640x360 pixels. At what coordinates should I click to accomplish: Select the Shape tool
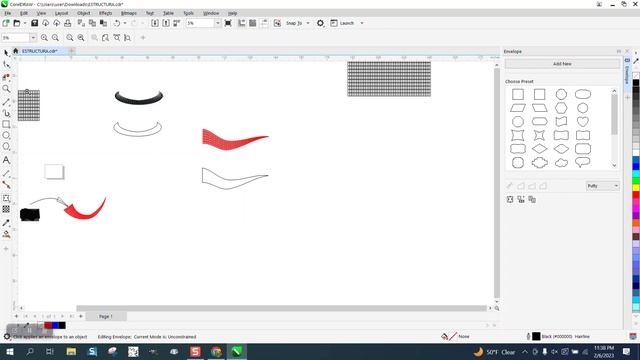(6, 64)
